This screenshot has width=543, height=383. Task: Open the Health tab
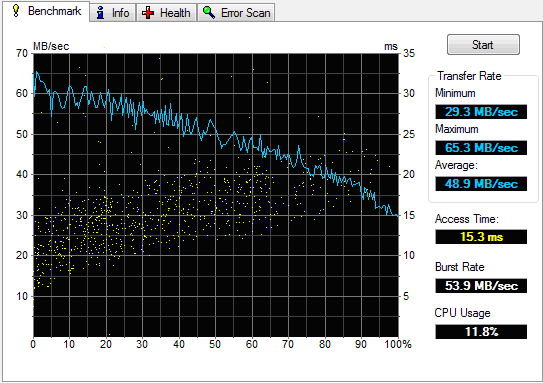166,13
